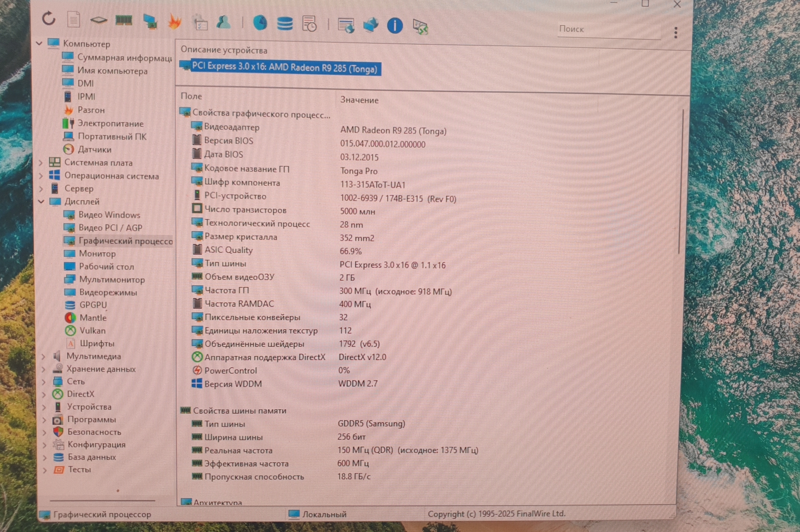Click the green memory module toolbar icon
Image resolution: width=800 pixels, height=532 pixels.
point(124,20)
